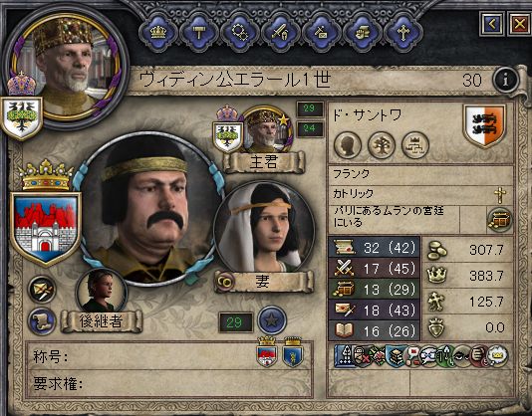The width and height of the screenshot is (532, 416).
Task: Click the round info i button
Action: click(506, 81)
